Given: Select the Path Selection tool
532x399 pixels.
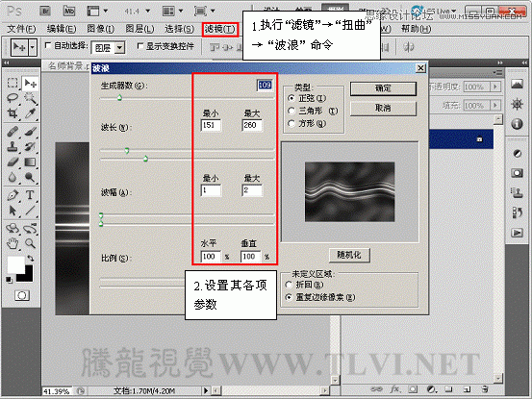Looking at the screenshot, I should (13, 211).
